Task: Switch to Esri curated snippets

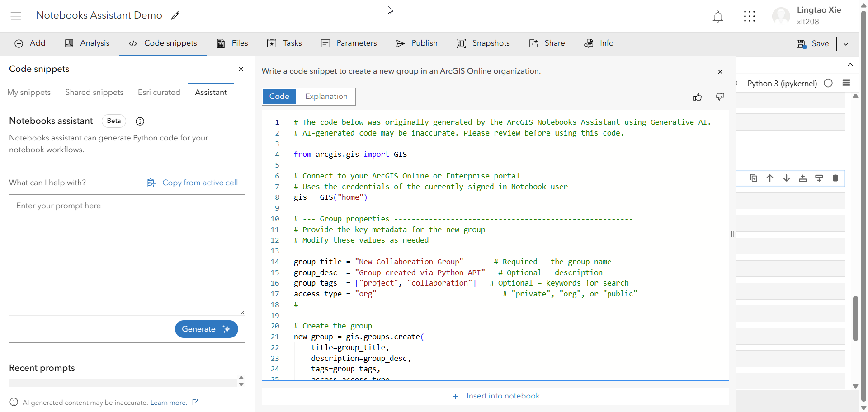Action: (x=159, y=92)
